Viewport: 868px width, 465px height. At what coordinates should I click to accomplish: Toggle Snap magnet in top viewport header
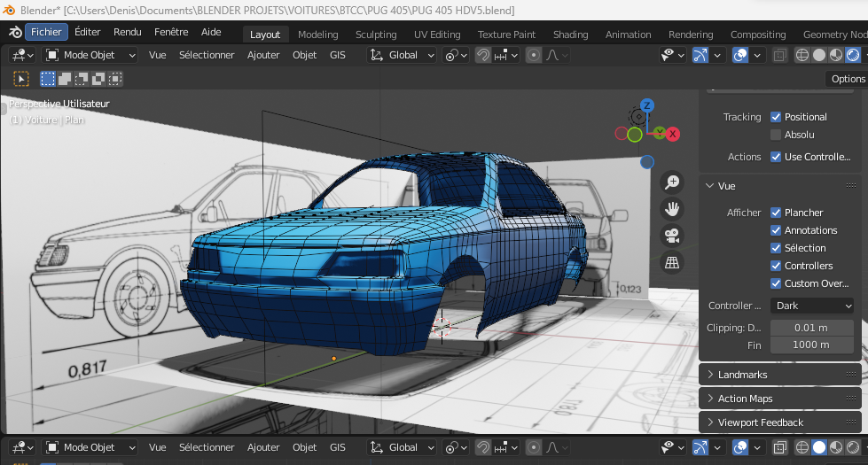[x=482, y=55]
